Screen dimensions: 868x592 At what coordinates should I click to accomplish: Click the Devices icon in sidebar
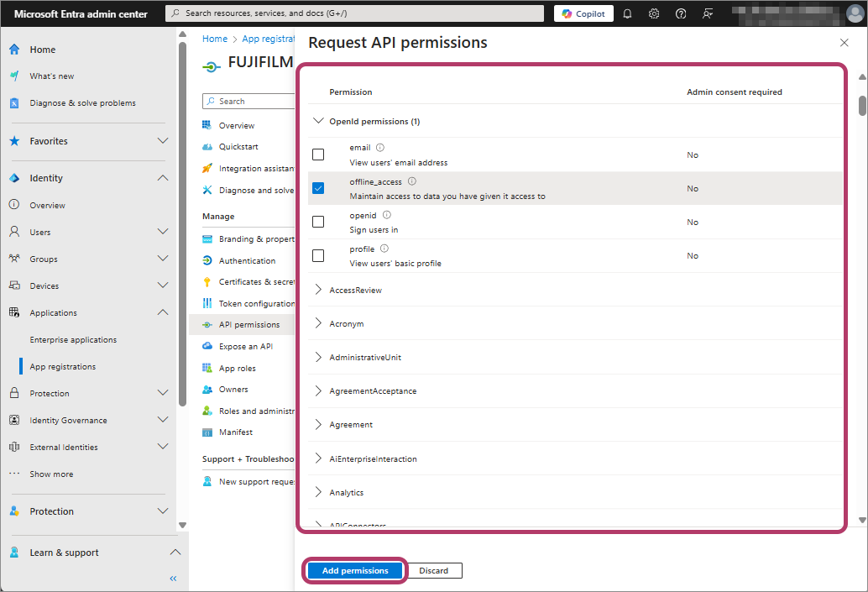pos(14,286)
